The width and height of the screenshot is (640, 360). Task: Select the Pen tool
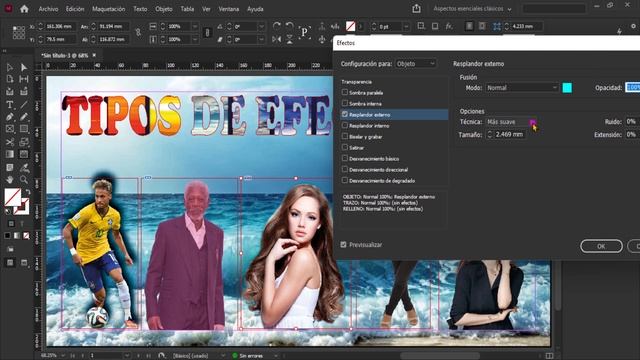(10, 117)
